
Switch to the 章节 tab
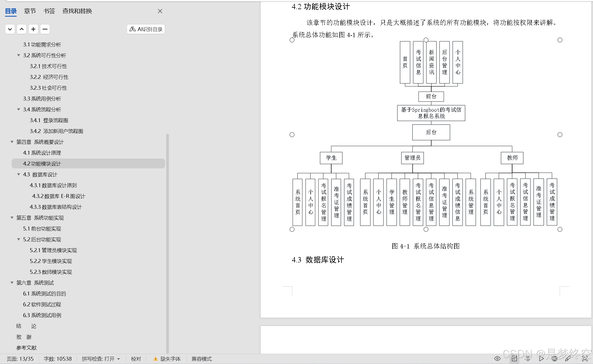pos(30,11)
